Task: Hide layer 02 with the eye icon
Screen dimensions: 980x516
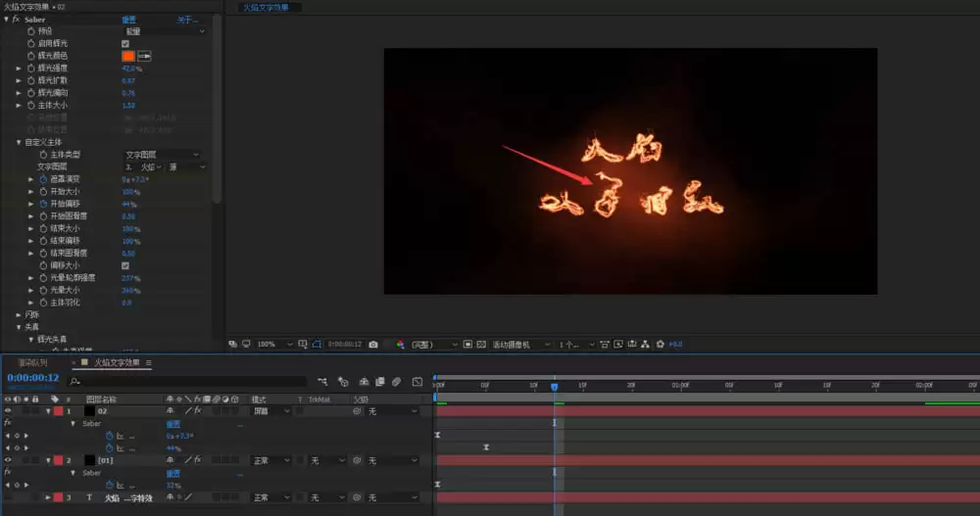Action: pos(8,411)
